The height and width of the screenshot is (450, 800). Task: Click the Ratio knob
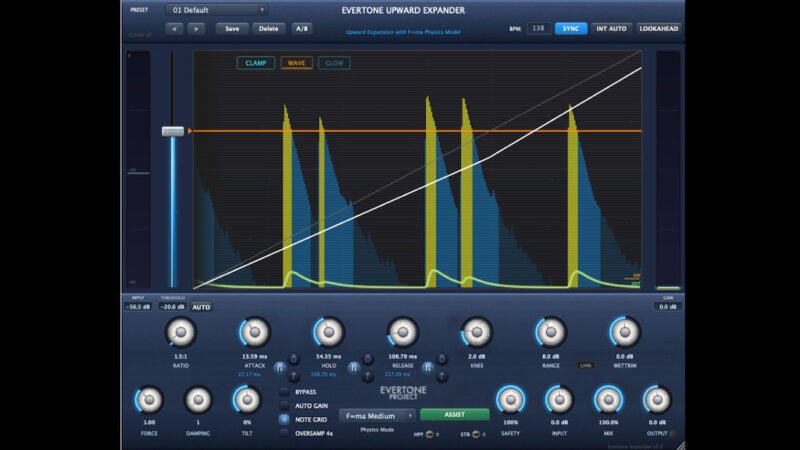180,333
